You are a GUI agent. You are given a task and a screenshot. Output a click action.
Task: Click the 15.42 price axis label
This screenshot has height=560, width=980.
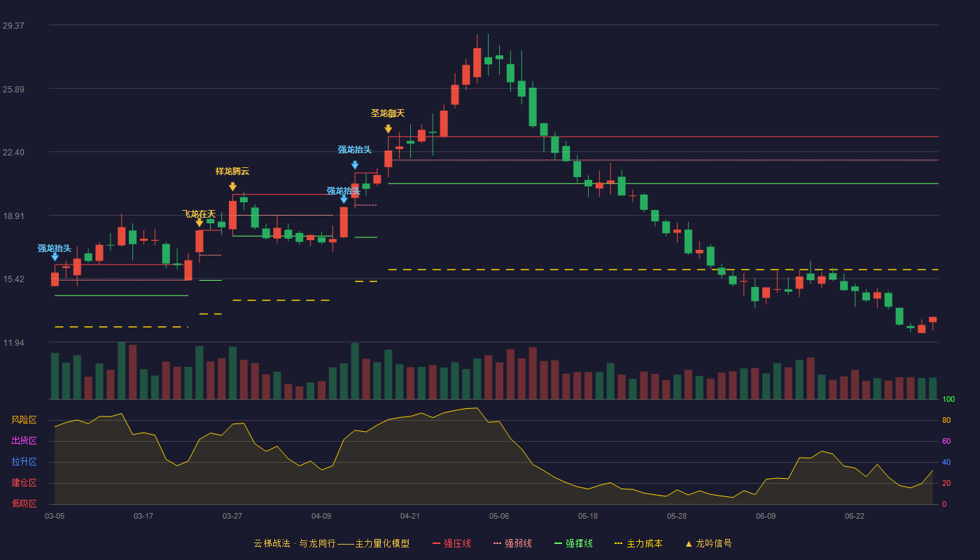coord(13,279)
